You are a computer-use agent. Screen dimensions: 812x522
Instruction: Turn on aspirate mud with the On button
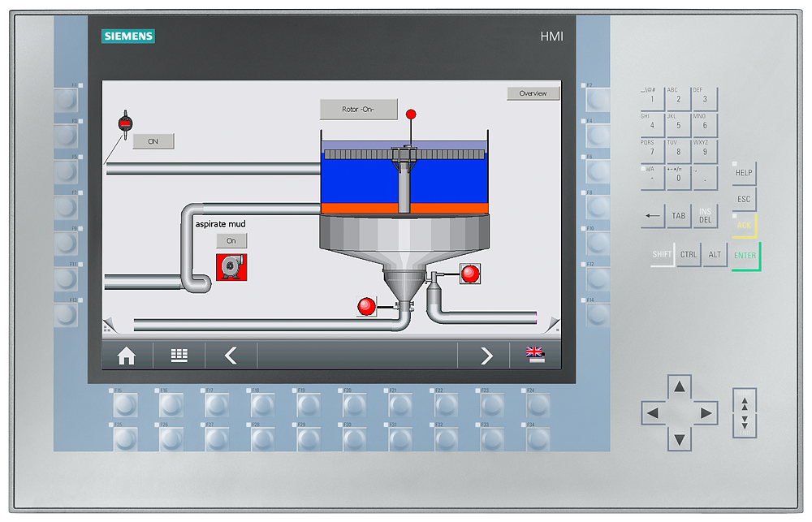coord(230,240)
